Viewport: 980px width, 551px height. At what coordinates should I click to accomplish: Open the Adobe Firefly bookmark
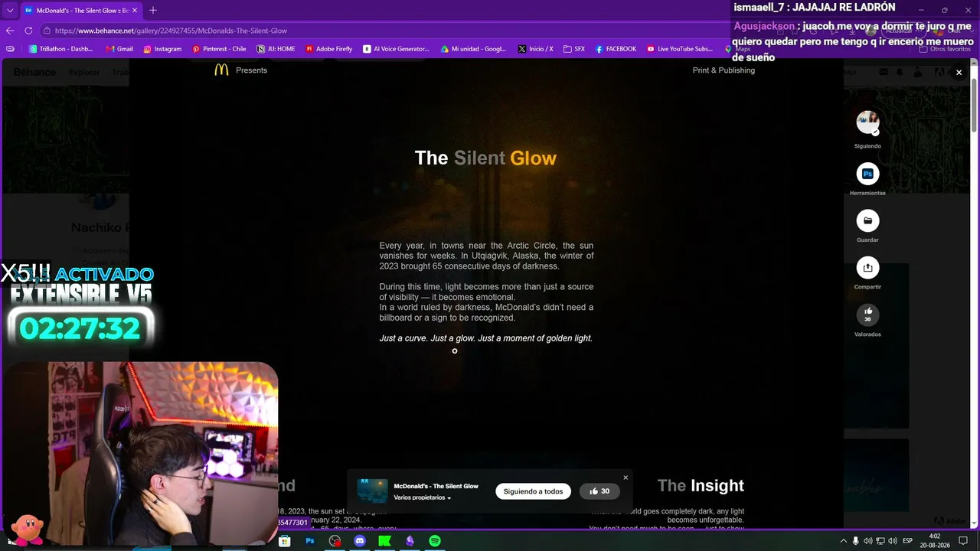(329, 49)
